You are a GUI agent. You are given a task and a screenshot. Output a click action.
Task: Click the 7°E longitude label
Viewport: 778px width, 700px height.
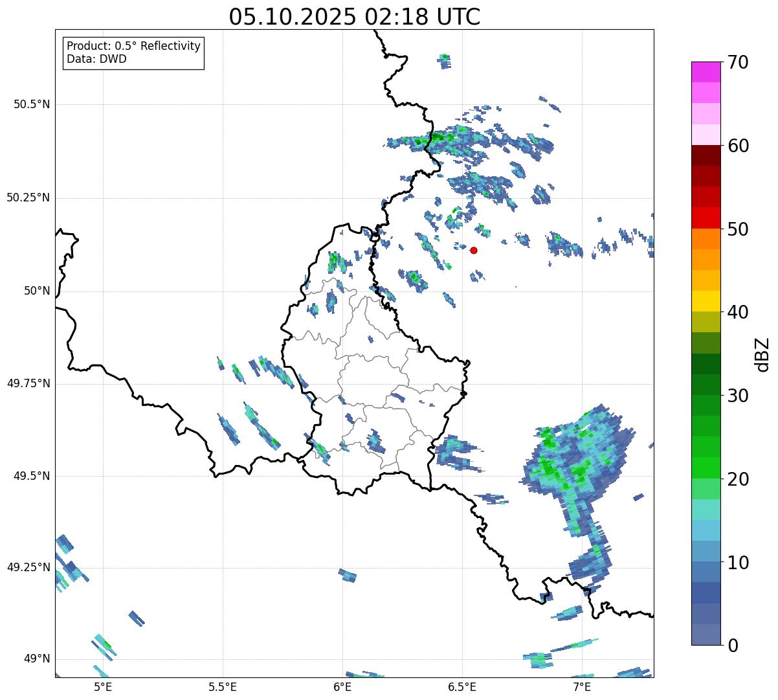tap(582, 686)
